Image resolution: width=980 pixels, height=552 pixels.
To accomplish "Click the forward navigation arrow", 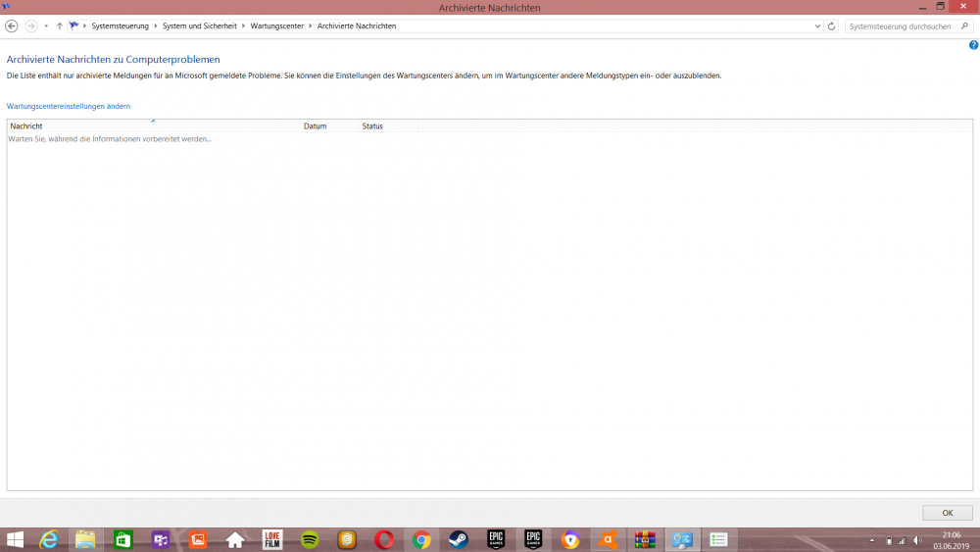I will (30, 26).
